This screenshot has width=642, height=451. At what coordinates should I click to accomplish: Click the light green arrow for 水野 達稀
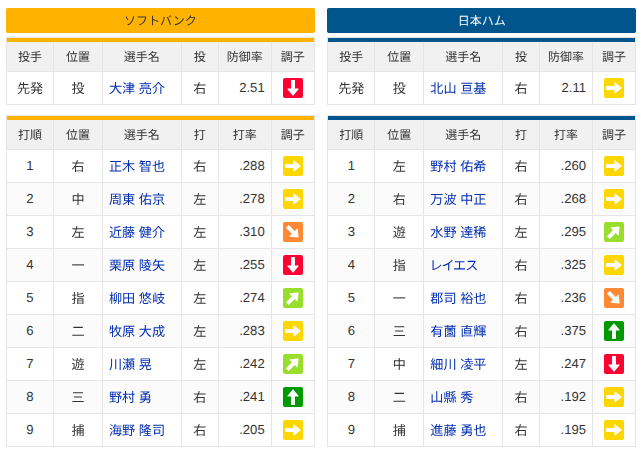[x=614, y=232]
